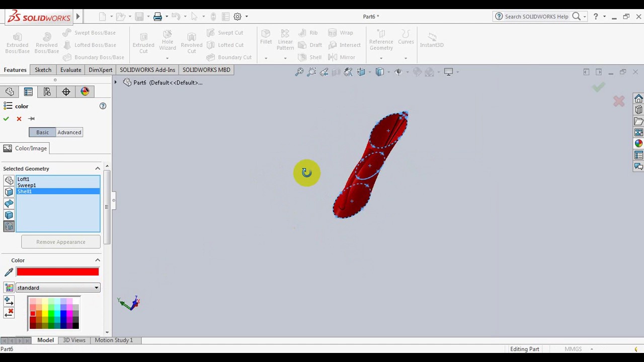Open the DimXpertManager tab icon
644x362 pixels.
(x=66, y=92)
